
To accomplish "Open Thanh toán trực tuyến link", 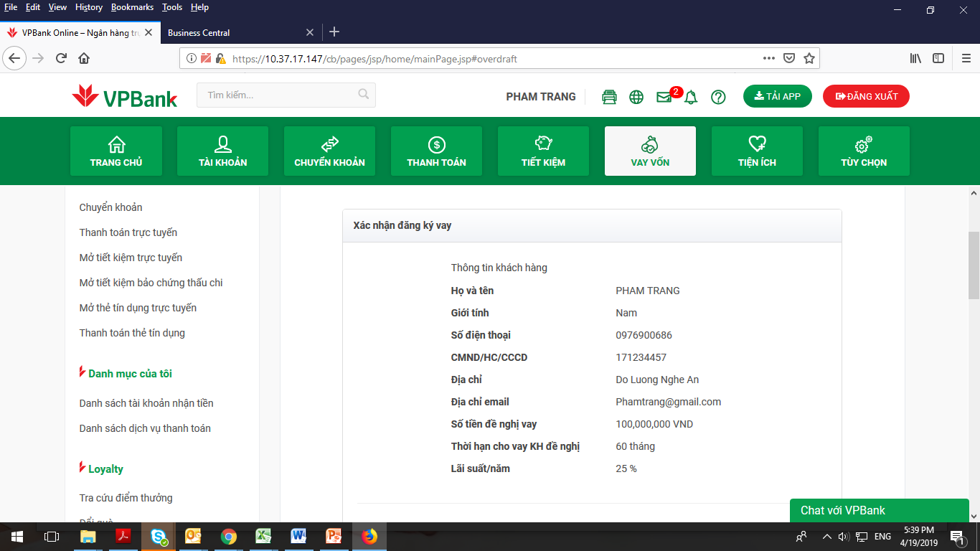I will coord(128,232).
